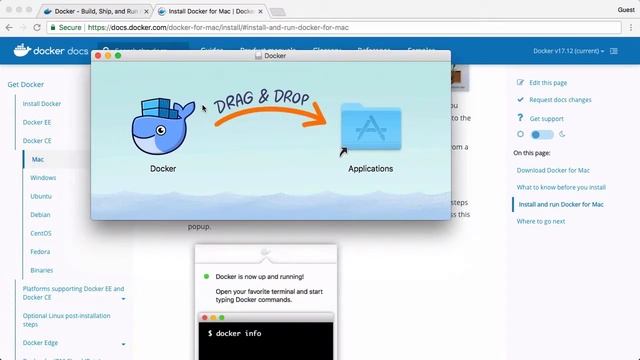640x360 pixels.
Task: Click Get support link
Action: pos(546,118)
